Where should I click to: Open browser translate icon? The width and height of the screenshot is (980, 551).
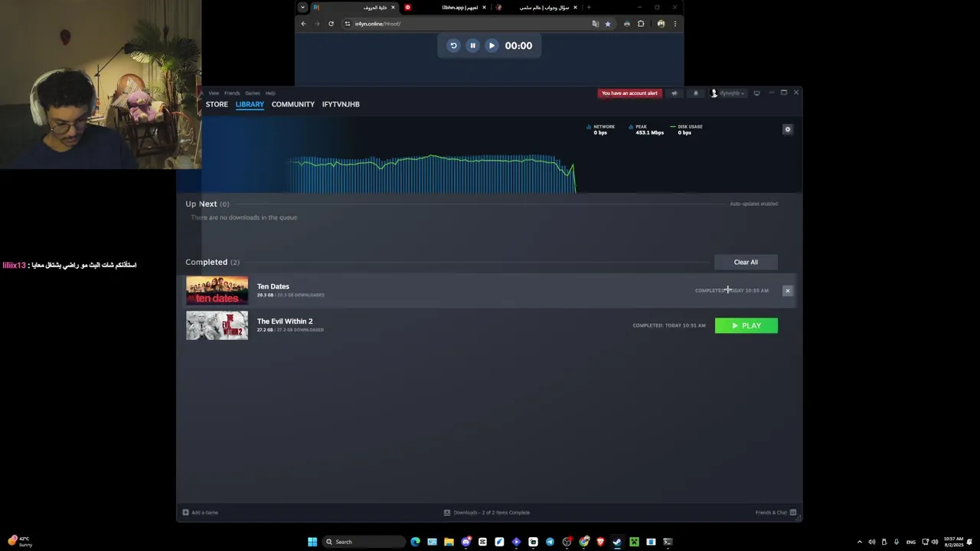click(x=595, y=24)
